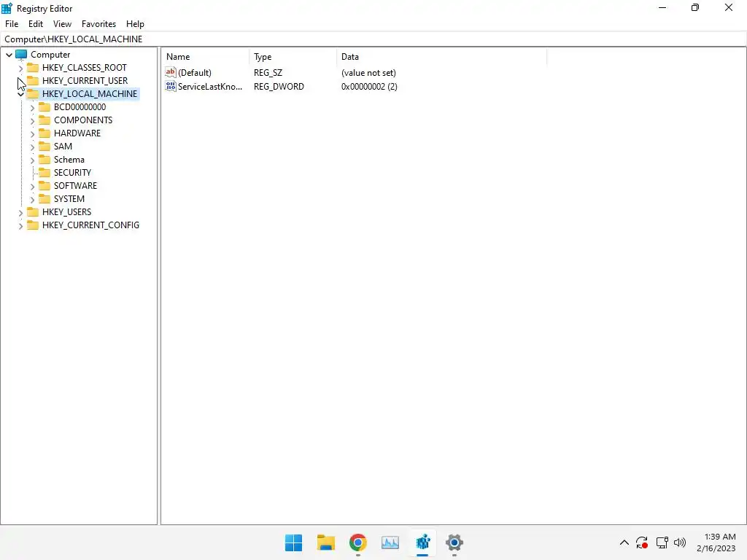Expand the SOFTWARE subkey
Screen dimensions: 747x560
(x=32, y=186)
